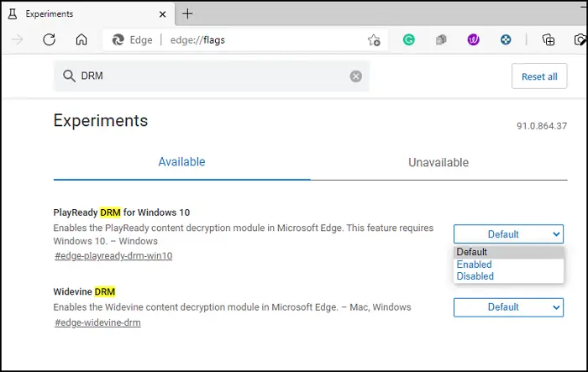Click the Experiments tab flask icon
The width and height of the screenshot is (588, 372).
(x=13, y=14)
